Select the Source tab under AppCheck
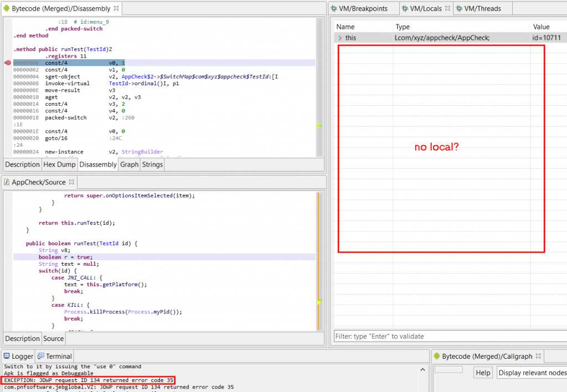567x392 pixels. [54, 338]
